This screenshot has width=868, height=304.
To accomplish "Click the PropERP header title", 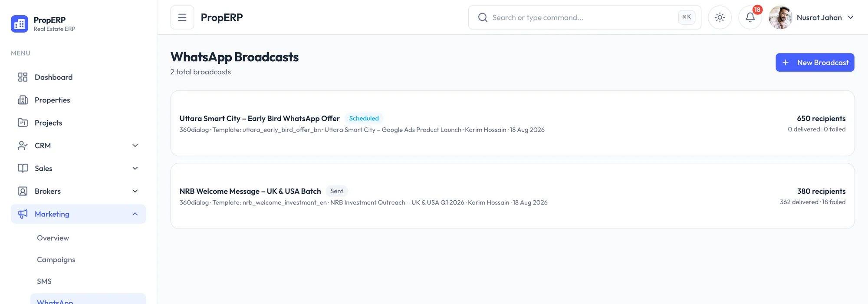I will [x=222, y=17].
